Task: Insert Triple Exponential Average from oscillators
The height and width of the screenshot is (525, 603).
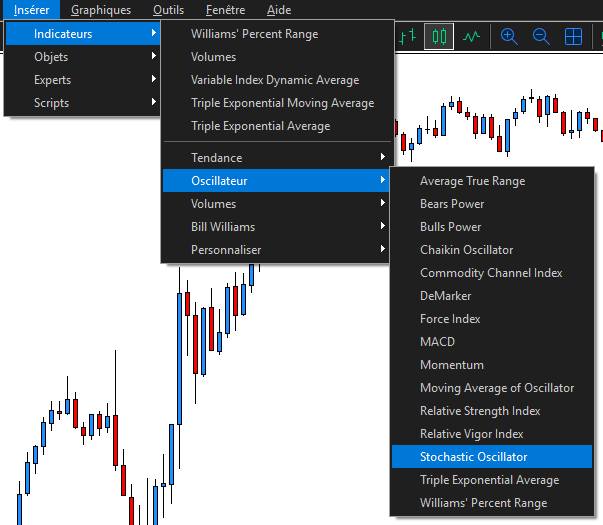Action: click(x=492, y=480)
